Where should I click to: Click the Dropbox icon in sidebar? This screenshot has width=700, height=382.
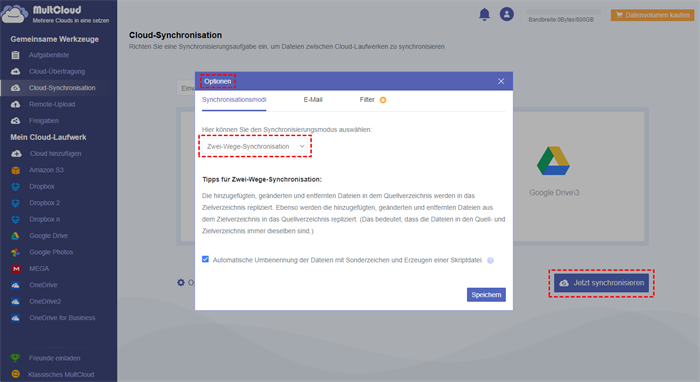click(x=16, y=187)
